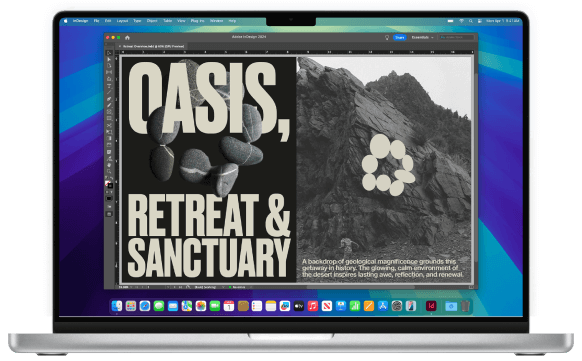Open Messages from the Dock
Screen dimensions: 582x361
159,306
